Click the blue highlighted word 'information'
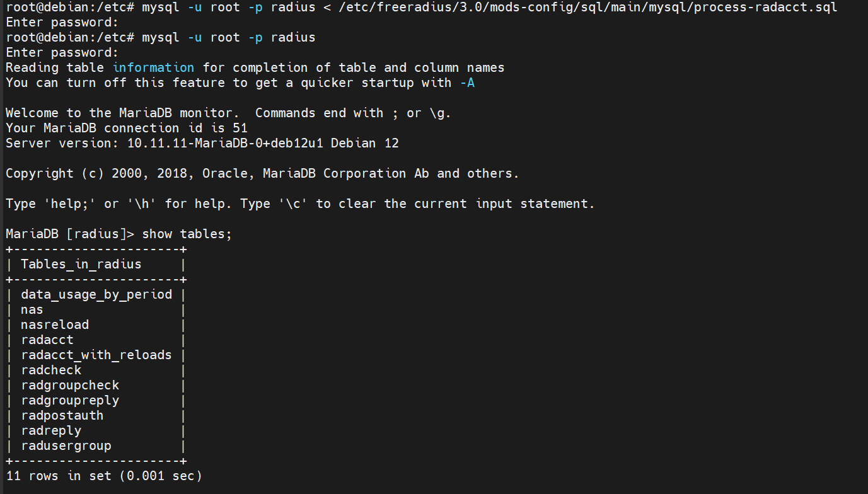The width and height of the screenshot is (868, 494). pos(153,67)
